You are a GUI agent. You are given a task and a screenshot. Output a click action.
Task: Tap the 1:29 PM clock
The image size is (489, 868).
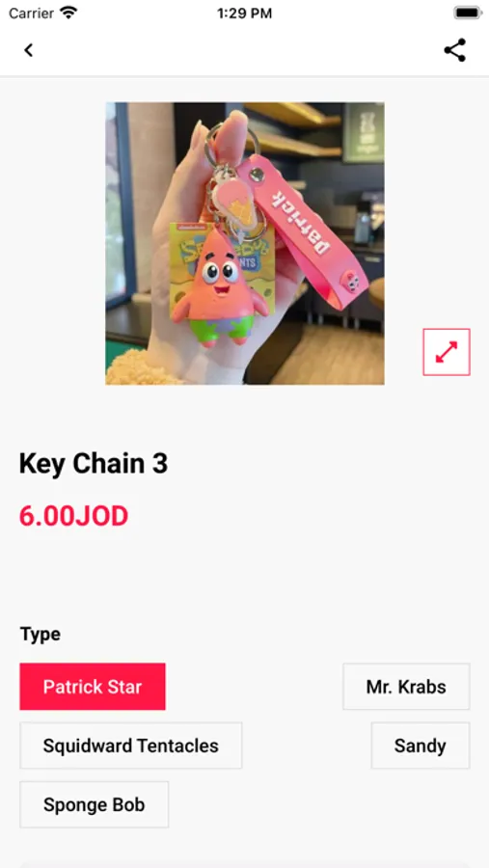click(244, 14)
